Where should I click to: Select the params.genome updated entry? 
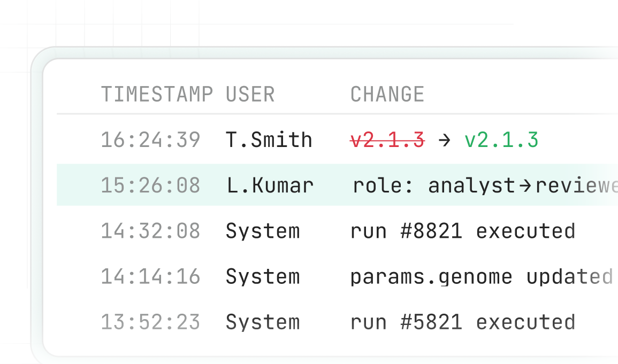point(482,277)
